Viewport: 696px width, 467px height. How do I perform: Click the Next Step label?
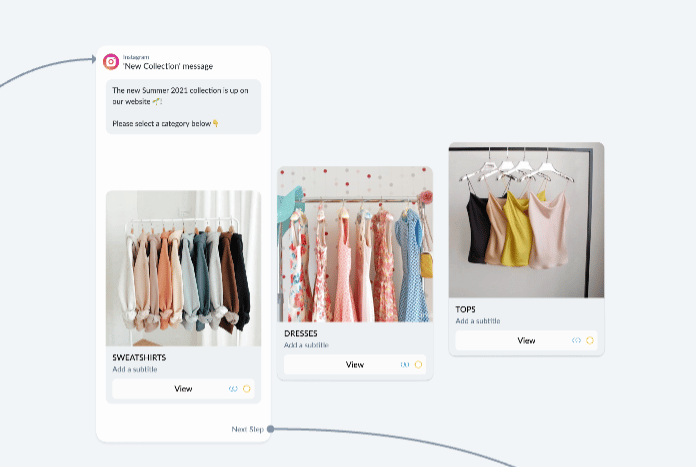pyautogui.click(x=248, y=429)
